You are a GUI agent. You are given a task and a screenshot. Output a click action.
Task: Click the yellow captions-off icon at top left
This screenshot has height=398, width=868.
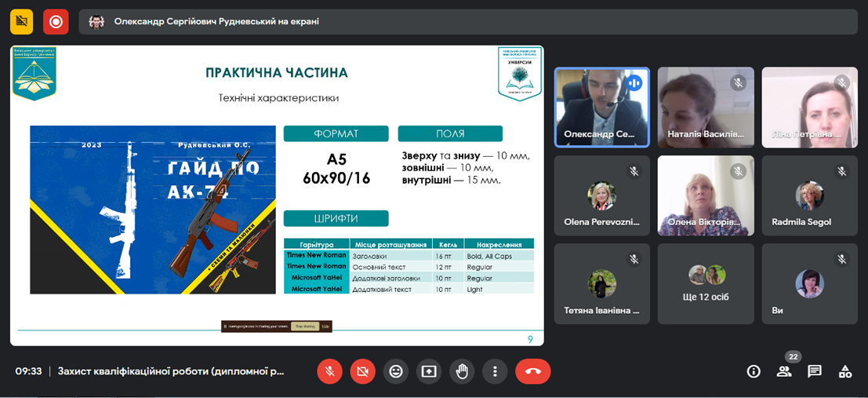pyautogui.click(x=22, y=22)
